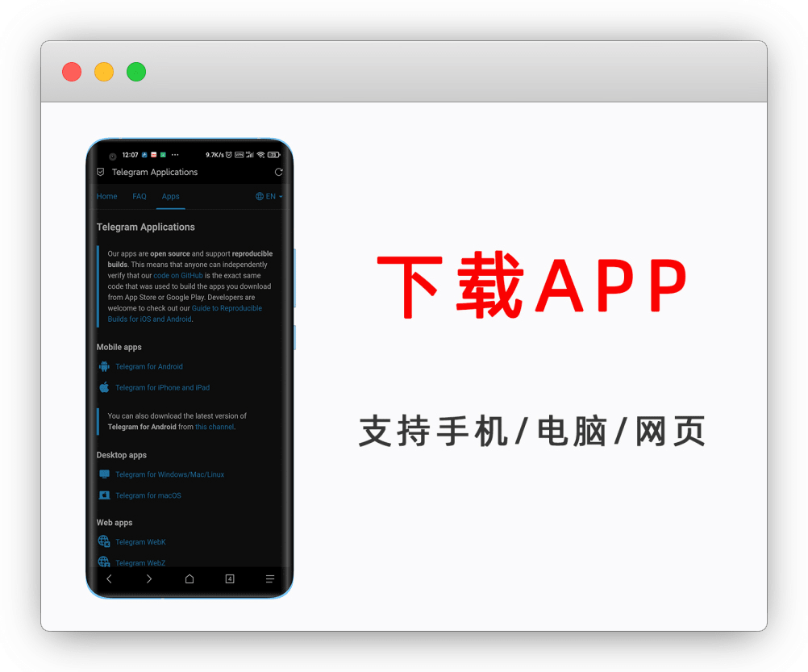Click the Apple logo icon
Image resolution: width=808 pixels, height=672 pixels.
(104, 387)
